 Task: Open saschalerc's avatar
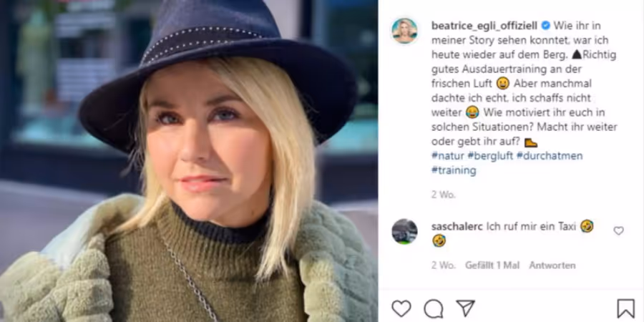(404, 232)
